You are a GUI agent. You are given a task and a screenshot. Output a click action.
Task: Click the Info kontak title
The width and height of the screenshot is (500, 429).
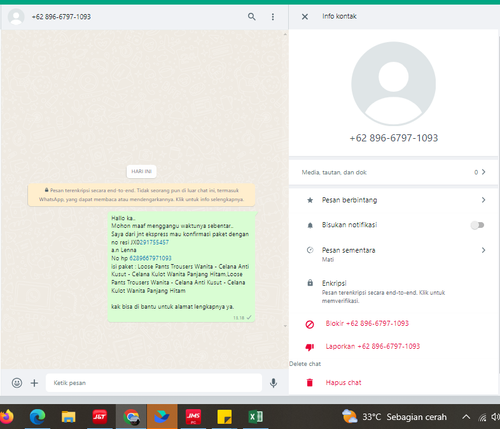[339, 16]
